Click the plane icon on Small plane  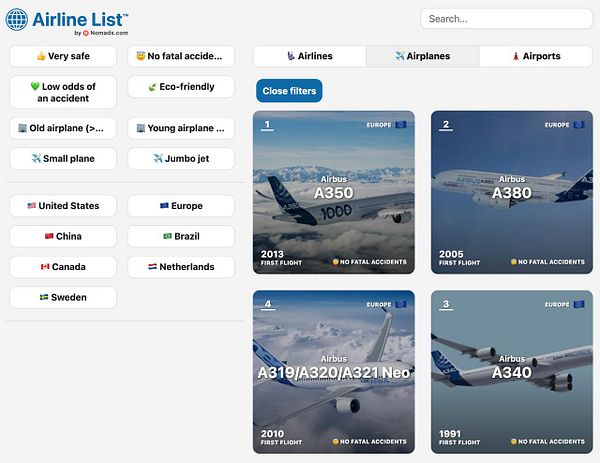[36, 158]
